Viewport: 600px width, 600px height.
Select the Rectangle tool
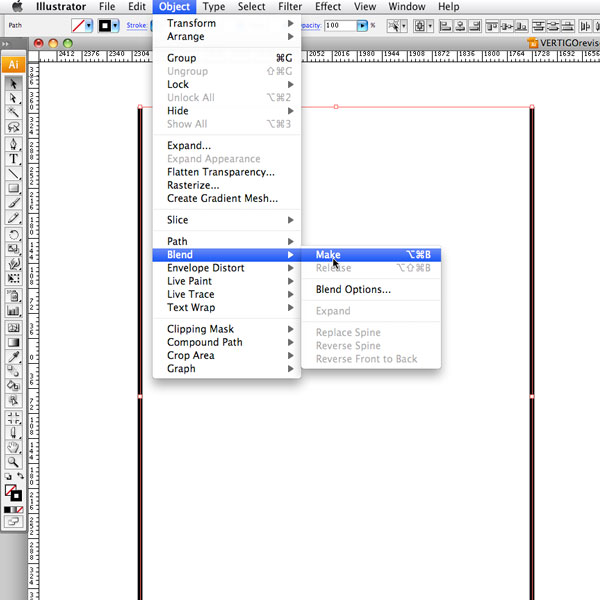coord(13,188)
